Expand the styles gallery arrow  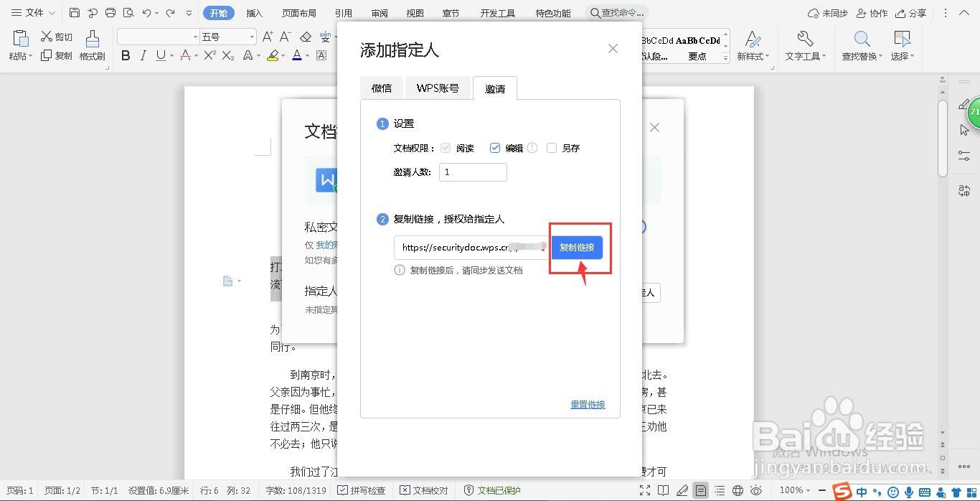[725, 57]
